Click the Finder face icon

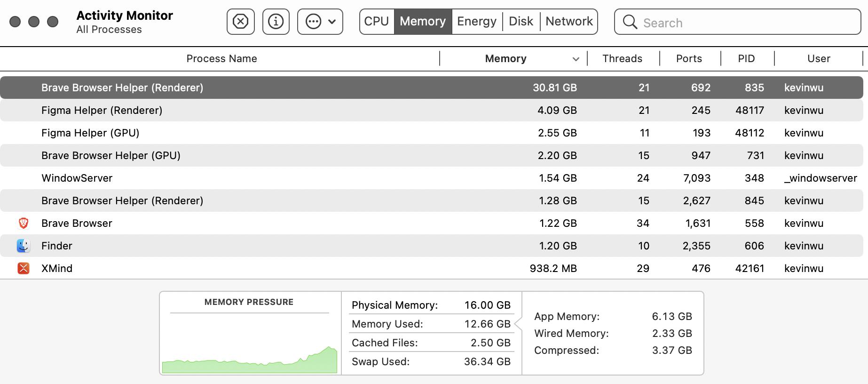pyautogui.click(x=24, y=246)
